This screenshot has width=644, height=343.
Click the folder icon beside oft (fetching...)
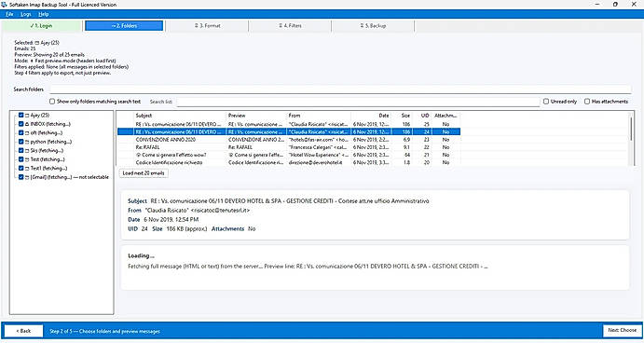click(27, 133)
